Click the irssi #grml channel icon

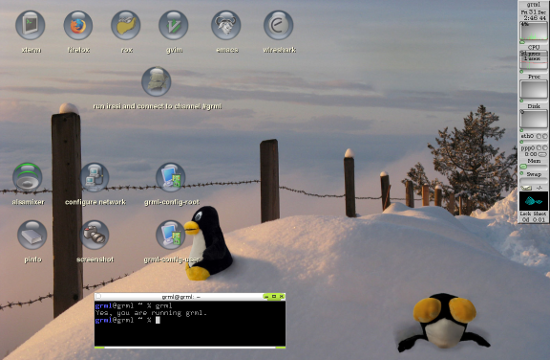(x=156, y=81)
